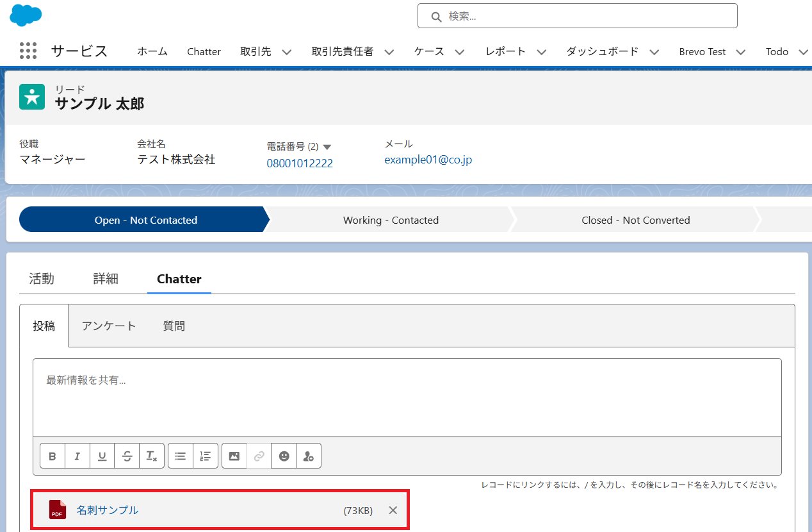Open the App Launcher grid icon
The width and height of the screenshot is (812, 532).
point(28,51)
